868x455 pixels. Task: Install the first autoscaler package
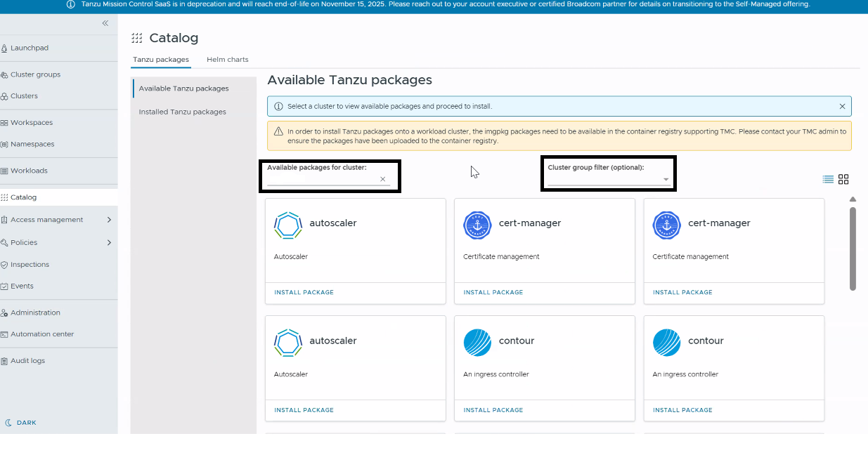coord(304,292)
